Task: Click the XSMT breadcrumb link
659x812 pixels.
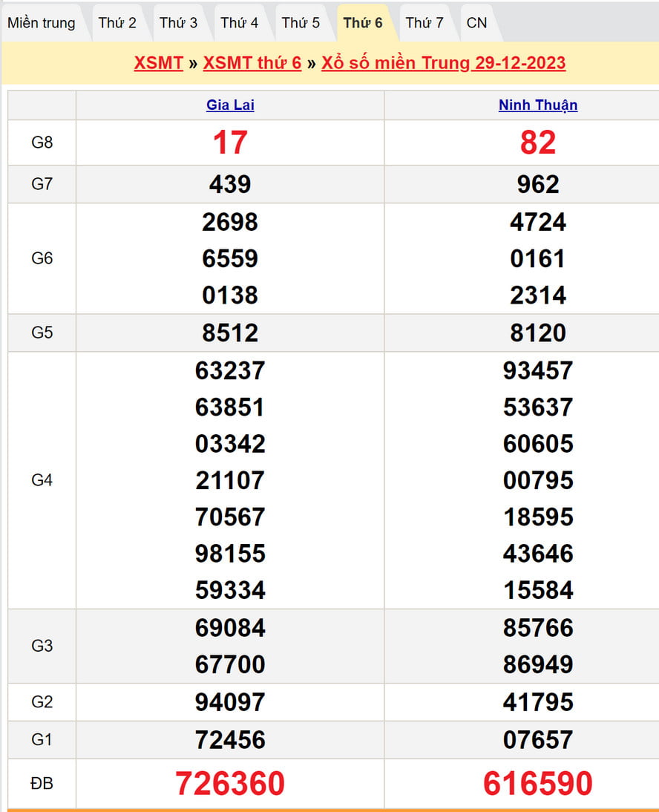Action: 158,62
